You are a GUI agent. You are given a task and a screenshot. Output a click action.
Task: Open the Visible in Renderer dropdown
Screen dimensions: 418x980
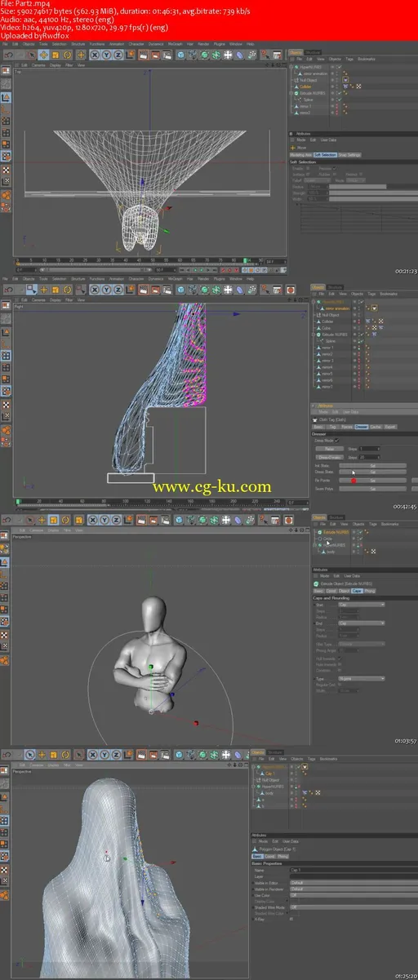(354, 889)
